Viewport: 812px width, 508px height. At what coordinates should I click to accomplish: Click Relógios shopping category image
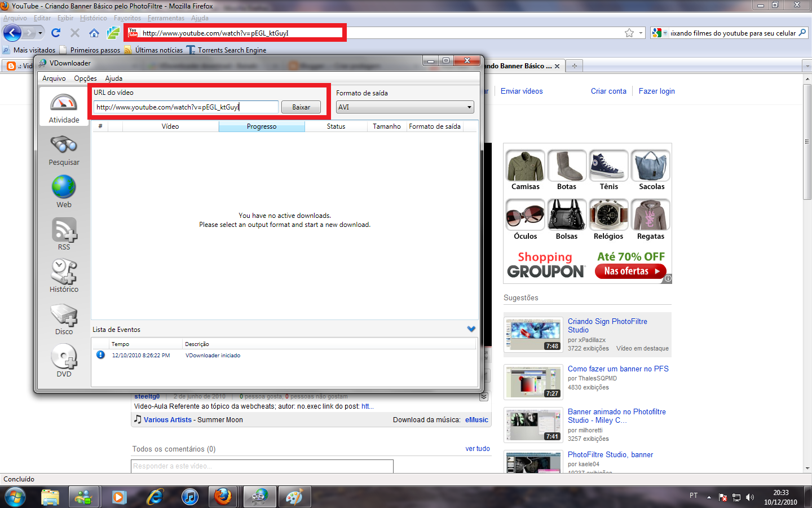point(609,215)
